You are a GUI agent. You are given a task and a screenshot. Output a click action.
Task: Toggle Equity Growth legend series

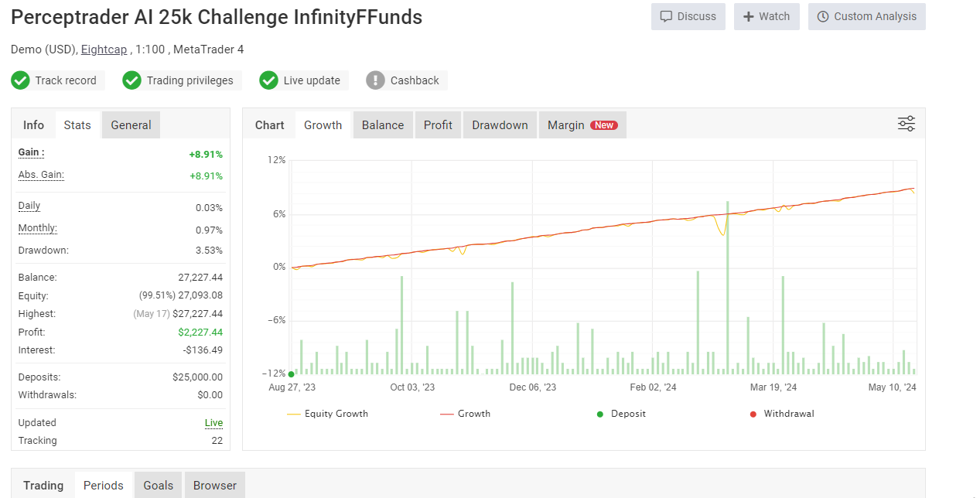click(x=327, y=414)
